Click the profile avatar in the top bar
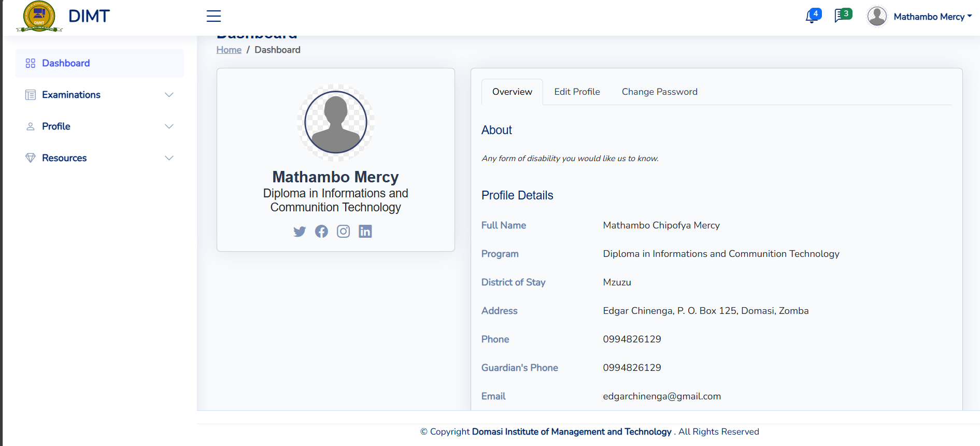Image resolution: width=980 pixels, height=446 pixels. coord(877,16)
